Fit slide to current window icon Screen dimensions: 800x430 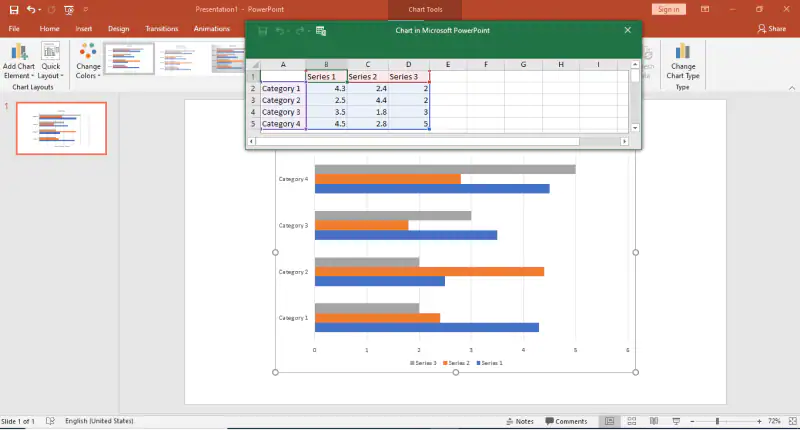(x=792, y=421)
